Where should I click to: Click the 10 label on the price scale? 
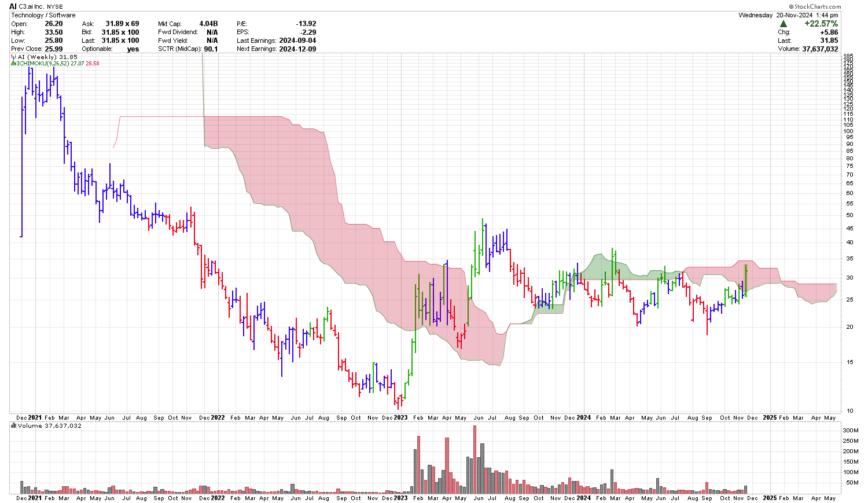(x=849, y=411)
